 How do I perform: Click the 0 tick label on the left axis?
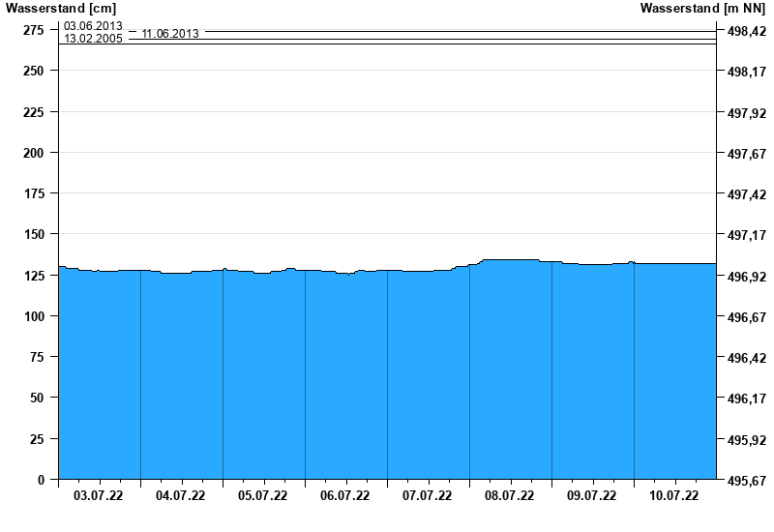(41, 480)
